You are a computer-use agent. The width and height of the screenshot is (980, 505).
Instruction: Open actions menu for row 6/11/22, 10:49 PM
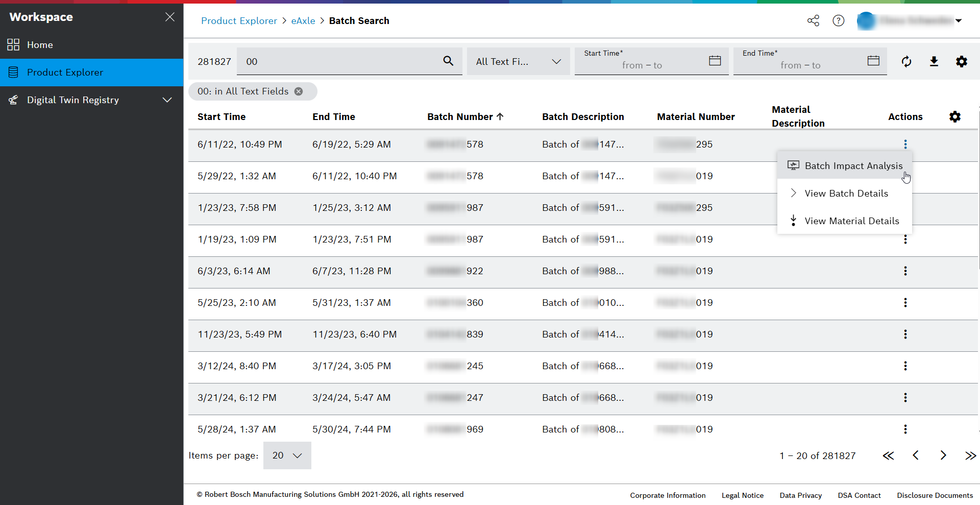click(x=905, y=145)
